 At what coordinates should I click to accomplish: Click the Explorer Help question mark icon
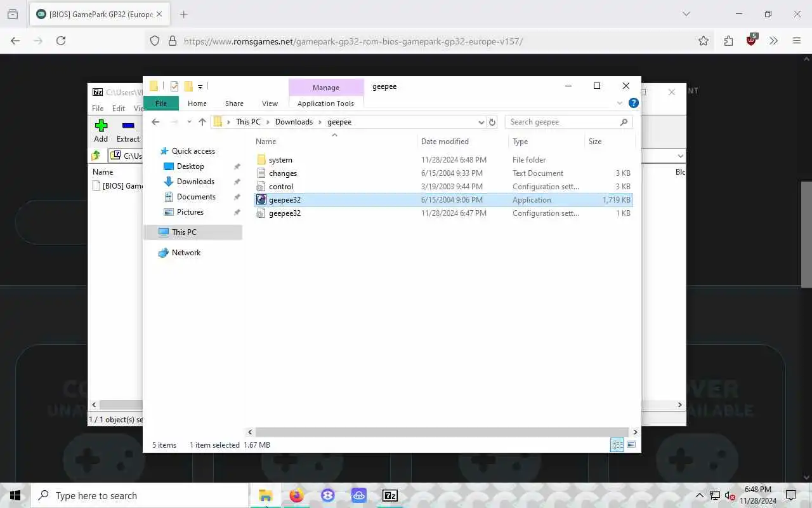click(633, 103)
